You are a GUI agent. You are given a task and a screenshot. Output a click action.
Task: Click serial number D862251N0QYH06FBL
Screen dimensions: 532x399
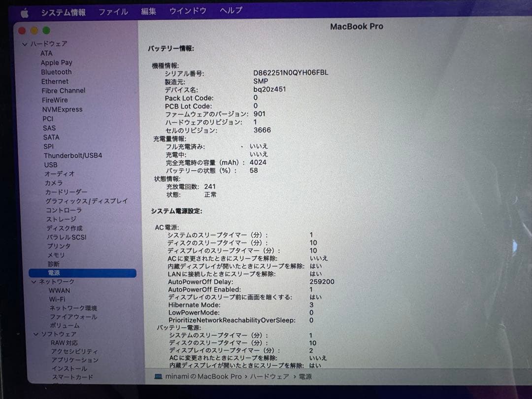click(291, 72)
